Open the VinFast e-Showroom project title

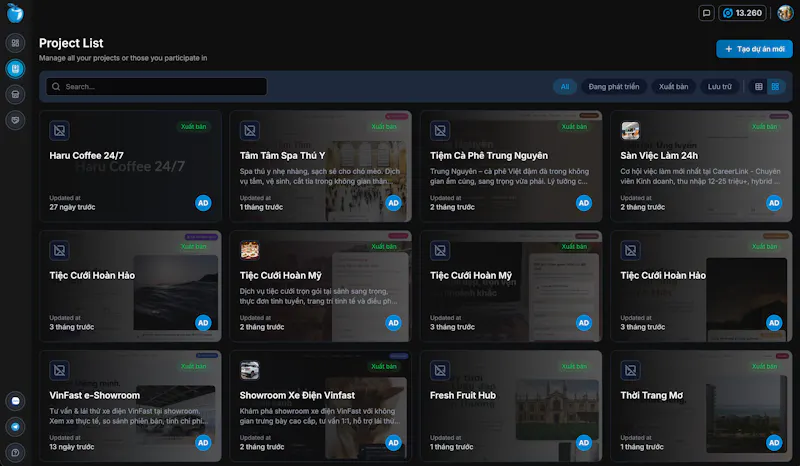94,396
